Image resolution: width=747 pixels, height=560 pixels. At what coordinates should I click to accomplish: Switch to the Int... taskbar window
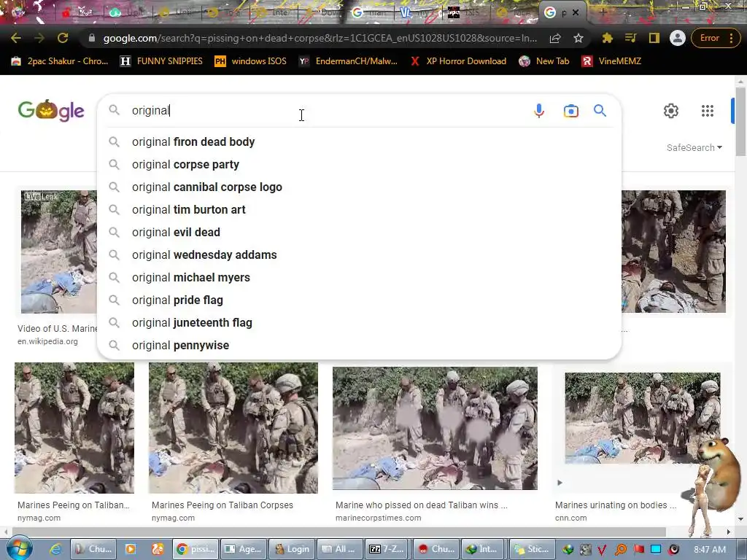pos(484,549)
